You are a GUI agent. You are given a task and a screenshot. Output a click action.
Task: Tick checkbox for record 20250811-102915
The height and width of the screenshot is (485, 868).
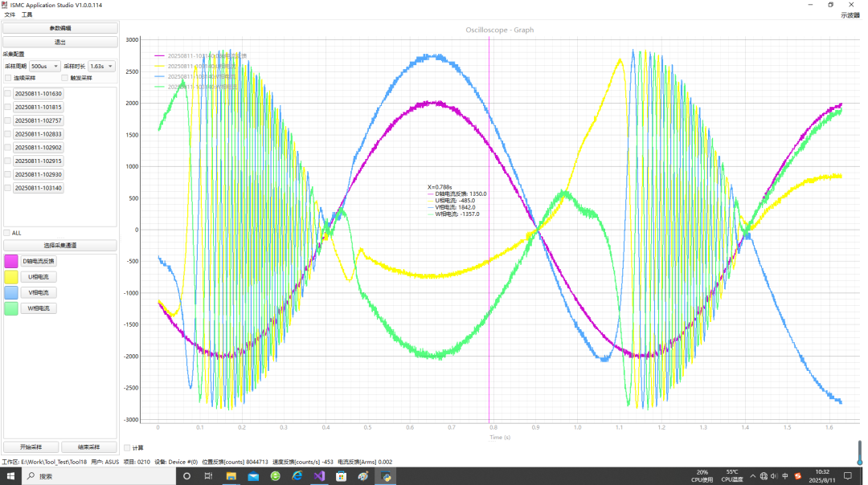[8, 161]
